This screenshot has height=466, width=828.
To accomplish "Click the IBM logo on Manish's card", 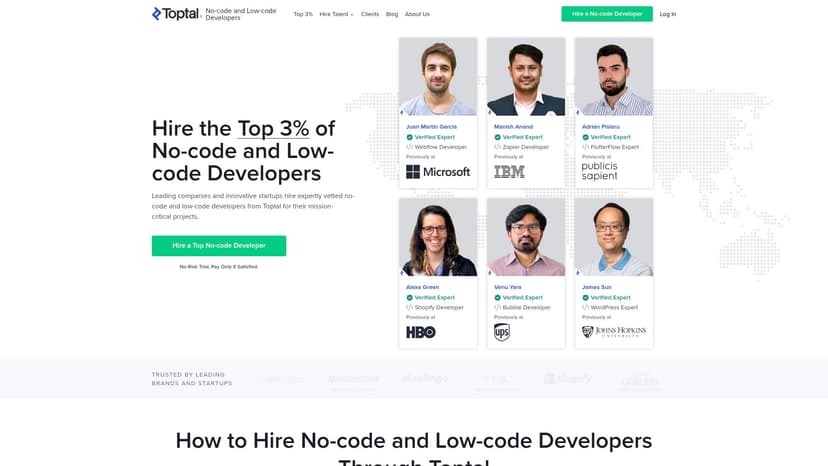I will pyautogui.click(x=509, y=172).
